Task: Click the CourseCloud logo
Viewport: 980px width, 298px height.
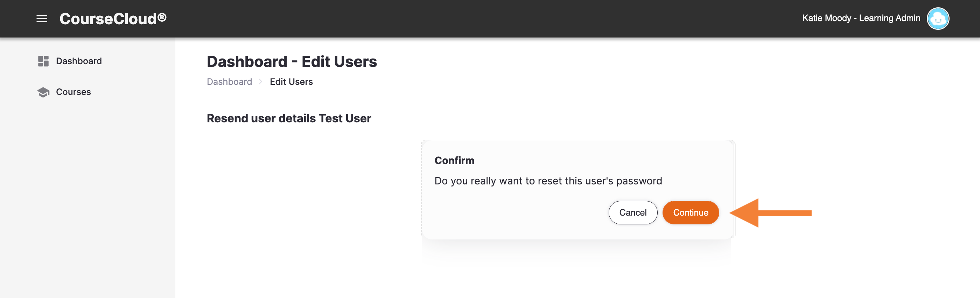Action: pyautogui.click(x=113, y=19)
